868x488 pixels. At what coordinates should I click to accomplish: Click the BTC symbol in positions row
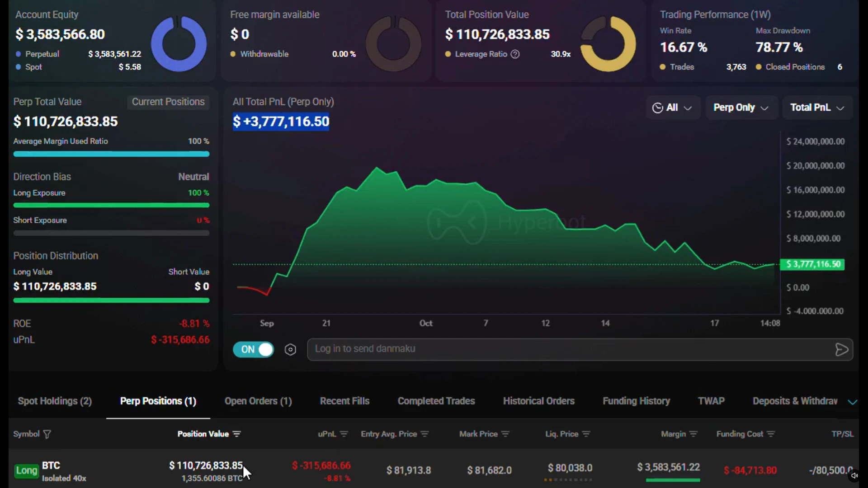[51, 465]
